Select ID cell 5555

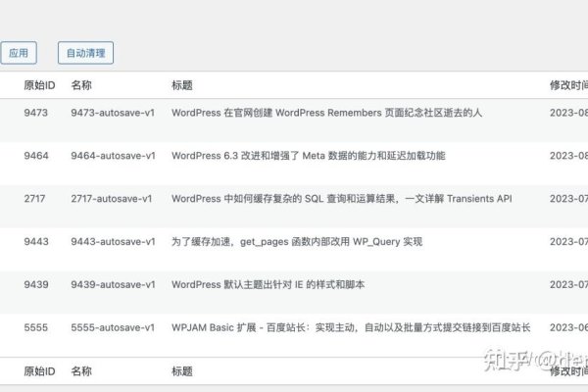36,328
